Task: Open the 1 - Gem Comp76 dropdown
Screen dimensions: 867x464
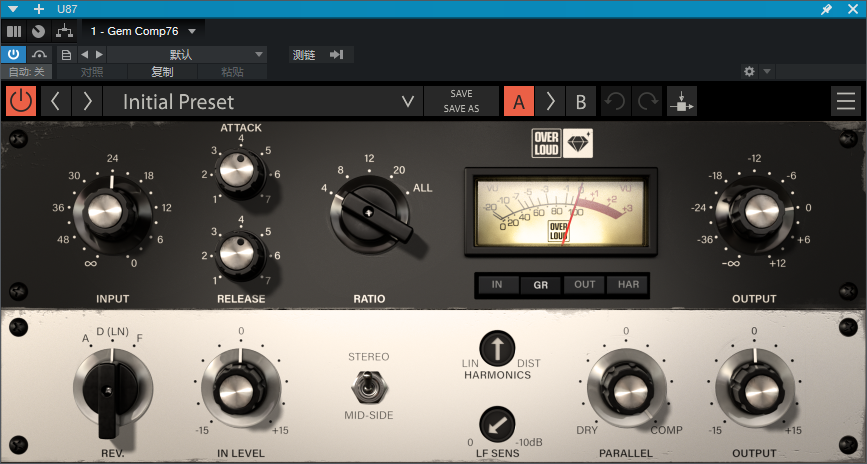Action: pos(143,31)
